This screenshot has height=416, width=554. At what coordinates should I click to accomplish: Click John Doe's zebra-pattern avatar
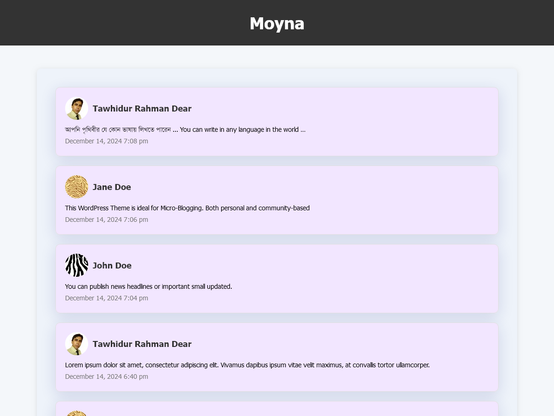[x=77, y=265]
